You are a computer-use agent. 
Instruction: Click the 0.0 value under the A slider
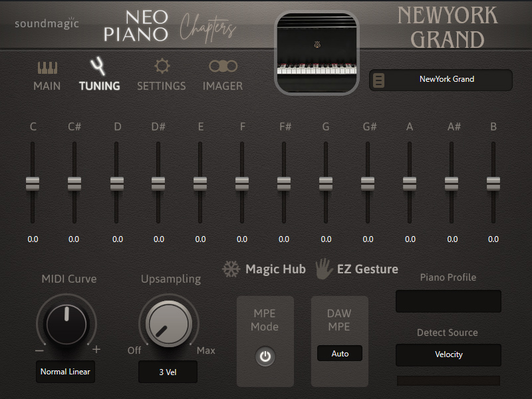pyautogui.click(x=410, y=239)
